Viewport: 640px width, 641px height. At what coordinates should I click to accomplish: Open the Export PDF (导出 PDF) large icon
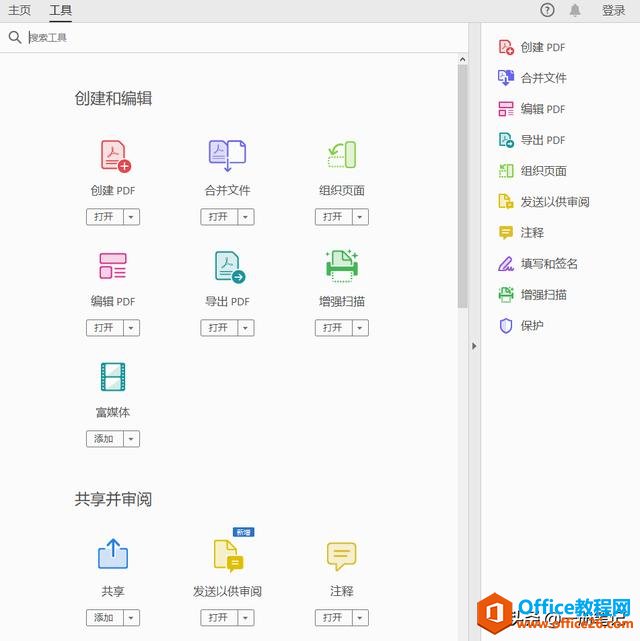pyautogui.click(x=230, y=267)
